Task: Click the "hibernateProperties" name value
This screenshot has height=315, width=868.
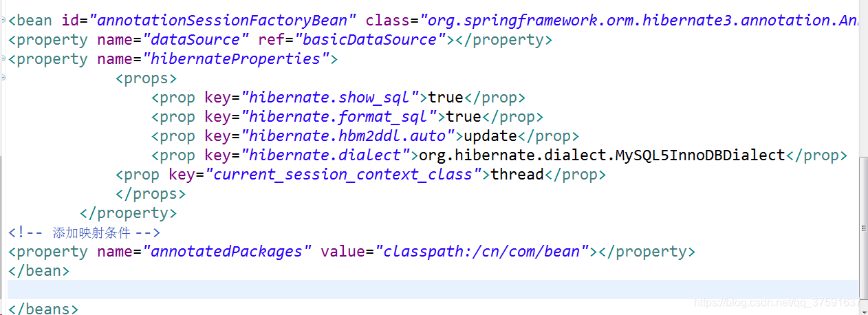Action: [x=236, y=59]
